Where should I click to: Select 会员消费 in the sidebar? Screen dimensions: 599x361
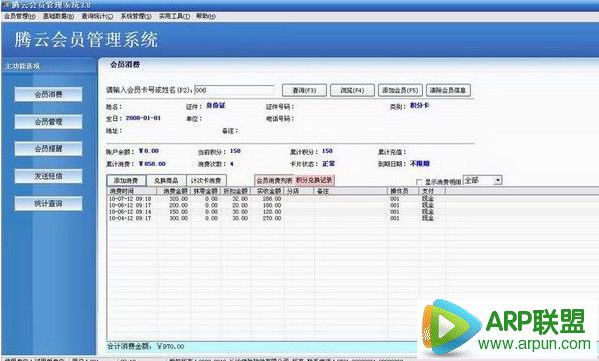(48, 94)
